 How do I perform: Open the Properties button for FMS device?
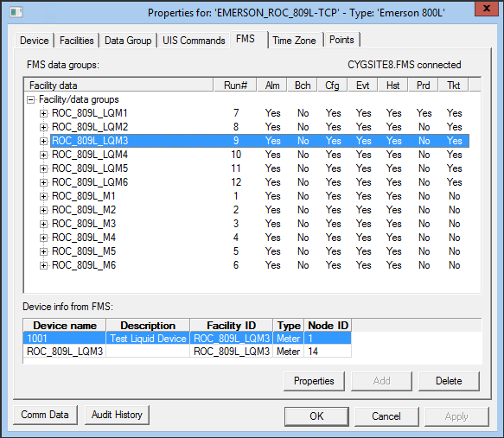point(314,381)
